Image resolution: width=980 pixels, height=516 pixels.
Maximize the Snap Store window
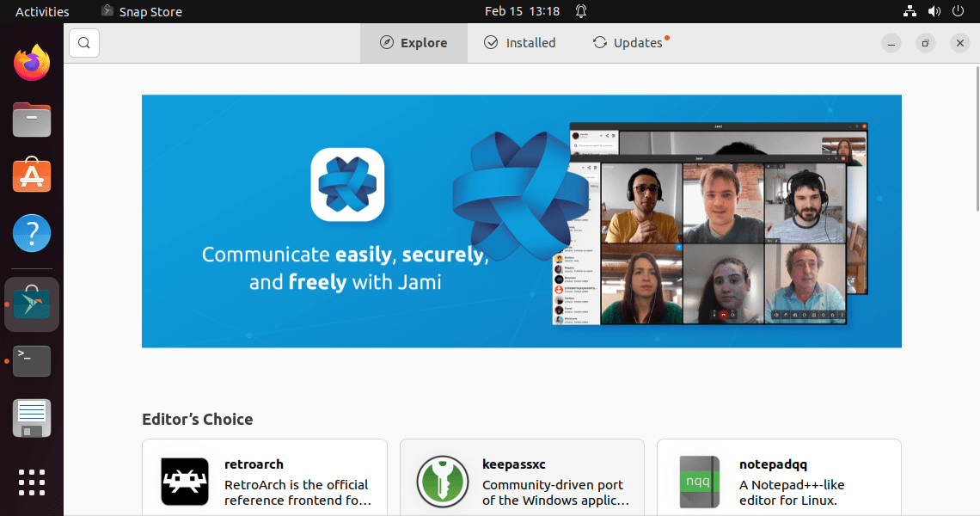(926, 43)
